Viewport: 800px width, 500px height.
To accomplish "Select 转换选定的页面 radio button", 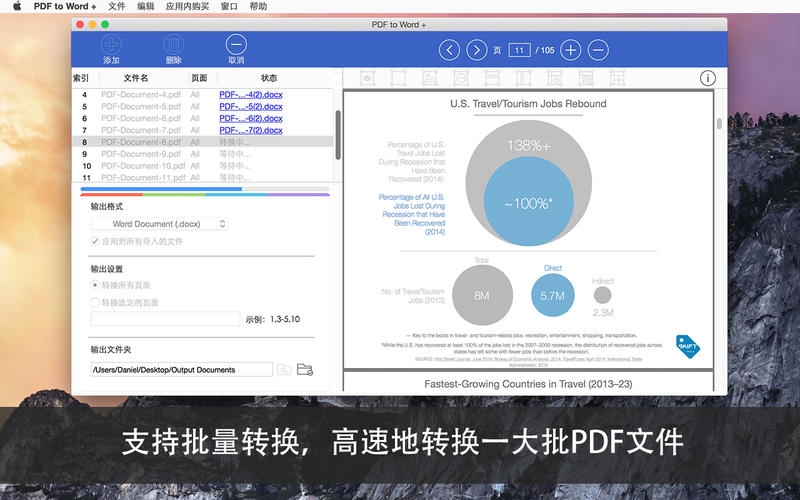I will tap(94, 302).
